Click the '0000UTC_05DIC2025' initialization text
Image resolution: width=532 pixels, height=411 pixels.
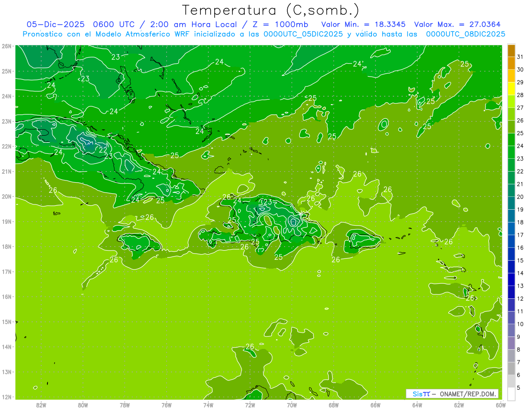pyautogui.click(x=303, y=34)
